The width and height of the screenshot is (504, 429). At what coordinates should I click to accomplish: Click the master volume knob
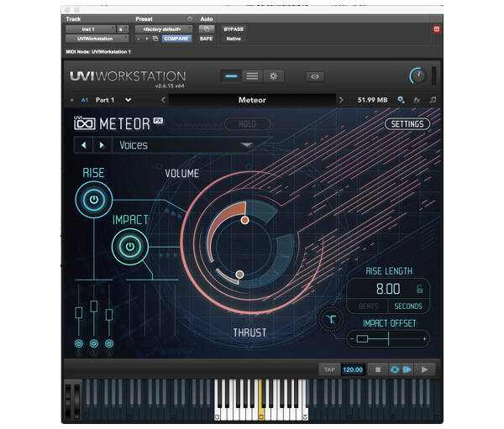(417, 76)
